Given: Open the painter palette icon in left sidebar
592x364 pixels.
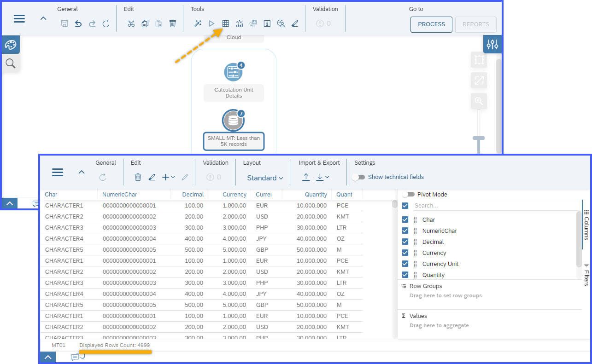Looking at the screenshot, I should 10,45.
